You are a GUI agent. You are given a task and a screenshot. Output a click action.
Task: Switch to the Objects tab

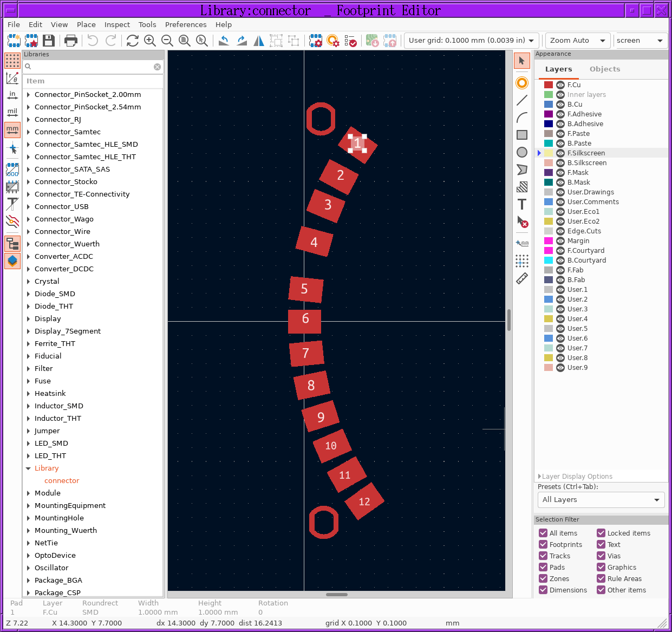click(x=605, y=69)
